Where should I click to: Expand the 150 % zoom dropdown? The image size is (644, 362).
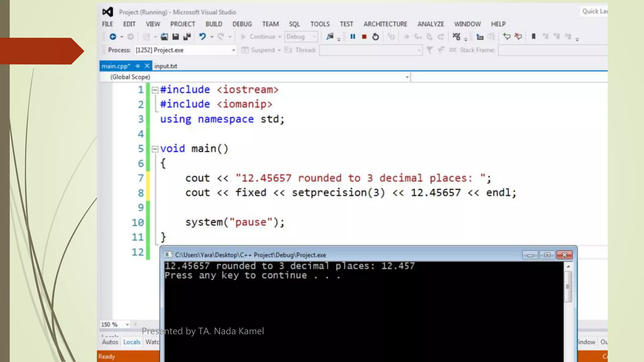point(127,324)
